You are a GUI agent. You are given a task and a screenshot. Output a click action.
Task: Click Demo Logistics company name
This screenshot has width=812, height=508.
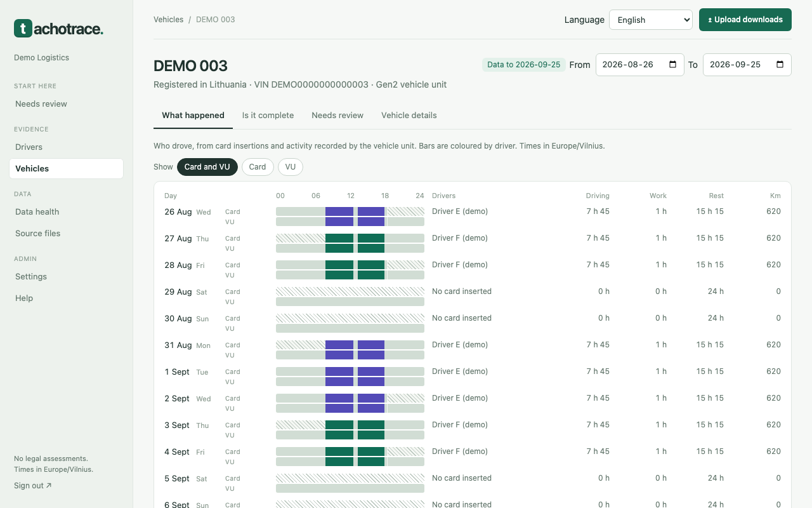coord(41,58)
